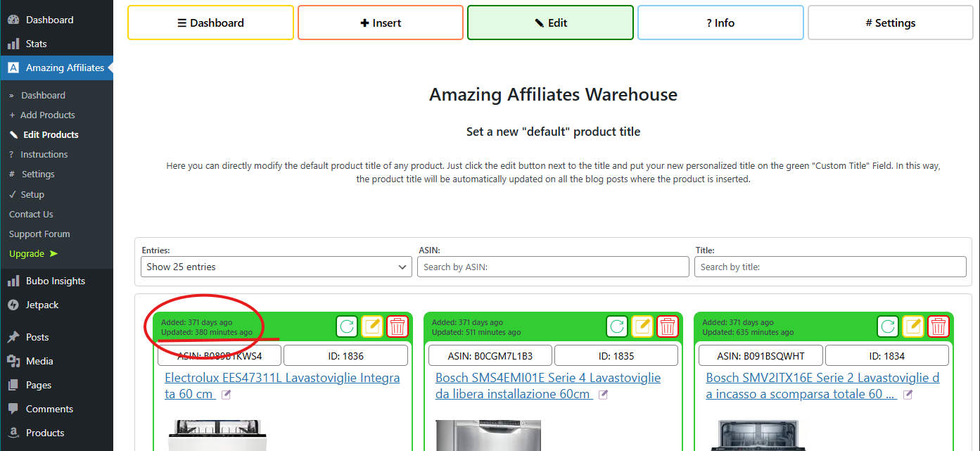The height and width of the screenshot is (451, 980).
Task: Refresh the Bosch SMV2ITX16E product
Action: click(x=889, y=326)
